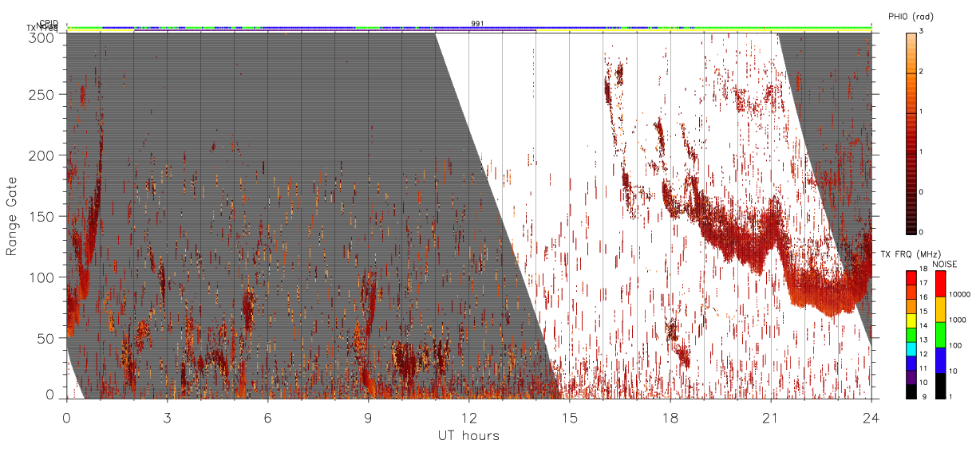The image size is (980, 452).
Task: Click the 'PHI0 (rad)' colorbar title
Action: point(911,18)
